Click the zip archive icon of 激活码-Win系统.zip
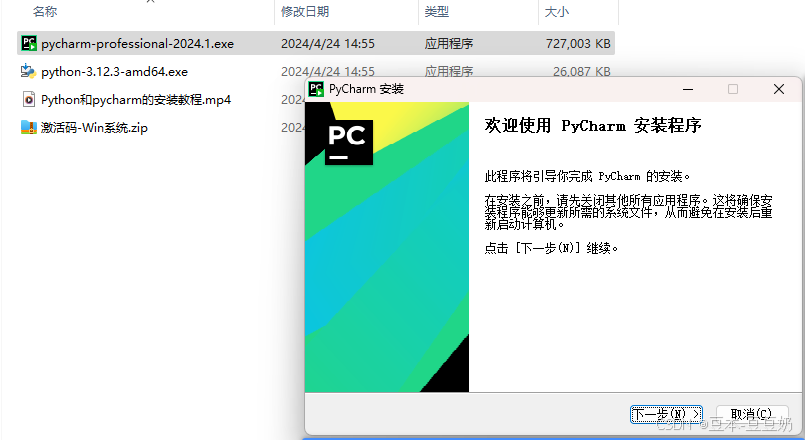Screen dimensions: 805x440 29,127
